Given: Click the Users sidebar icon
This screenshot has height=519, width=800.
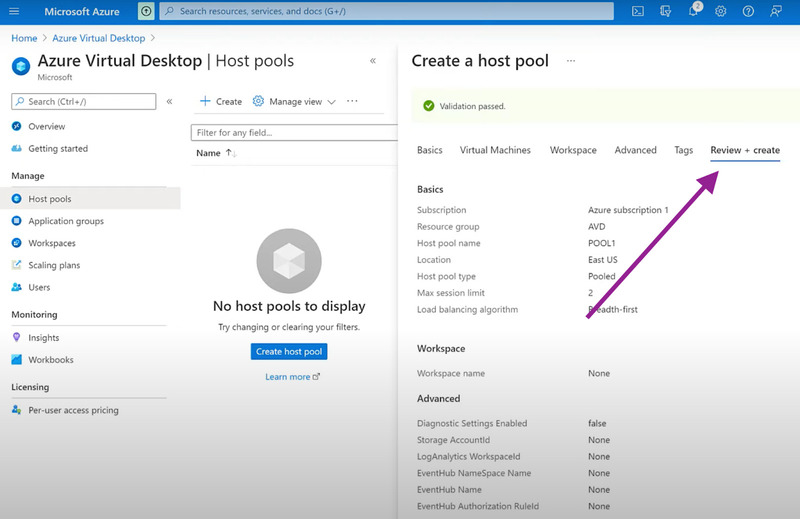Looking at the screenshot, I should click(x=17, y=287).
